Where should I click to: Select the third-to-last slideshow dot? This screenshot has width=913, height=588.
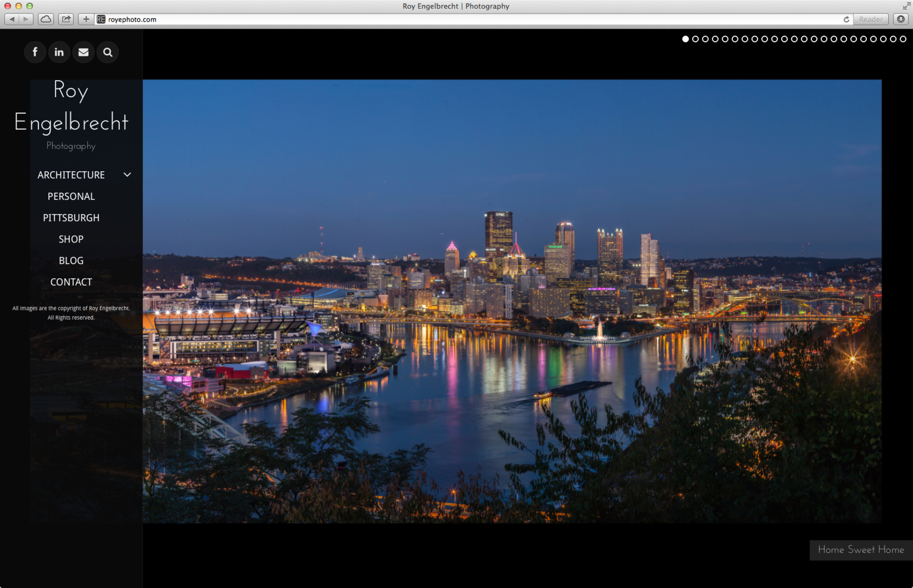[883, 39]
